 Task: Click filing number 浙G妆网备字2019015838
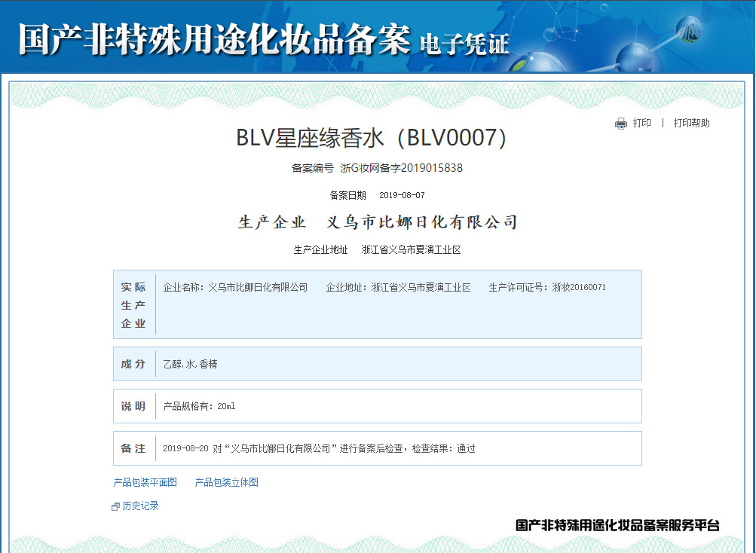[401, 168]
